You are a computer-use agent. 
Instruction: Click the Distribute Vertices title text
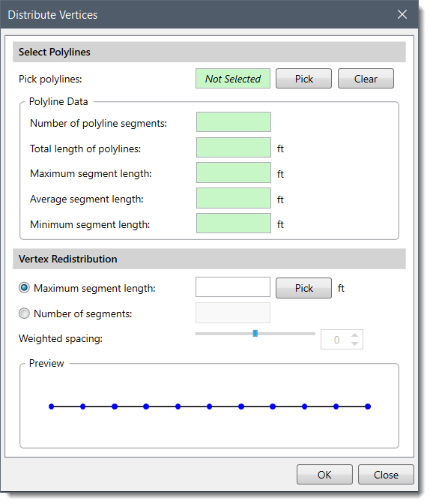pyautogui.click(x=52, y=15)
